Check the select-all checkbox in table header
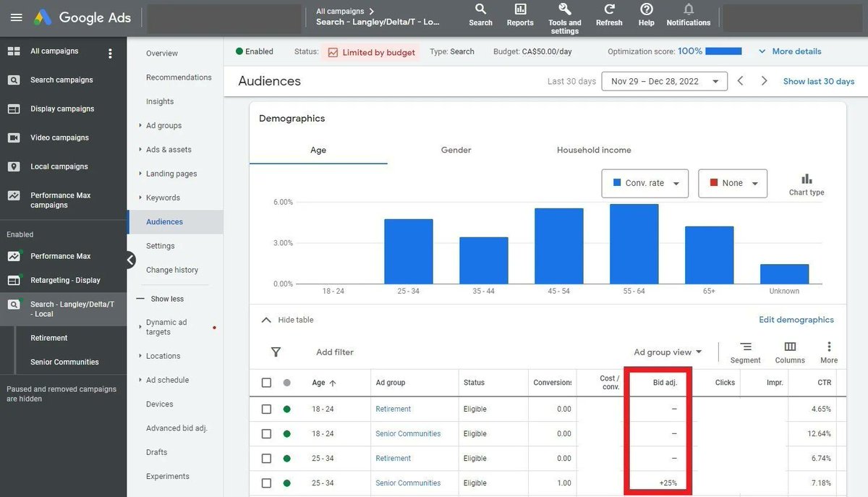Image resolution: width=868 pixels, height=497 pixels. [x=266, y=382]
